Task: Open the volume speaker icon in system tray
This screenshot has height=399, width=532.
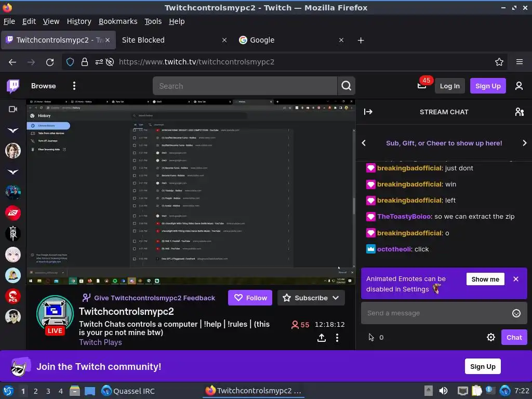Action: [x=443, y=391]
